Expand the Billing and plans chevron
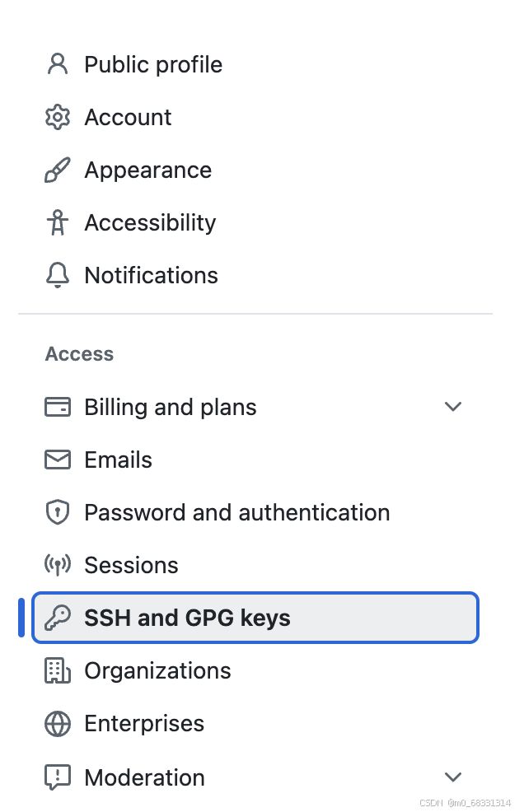This screenshot has width=524, height=812. (453, 407)
